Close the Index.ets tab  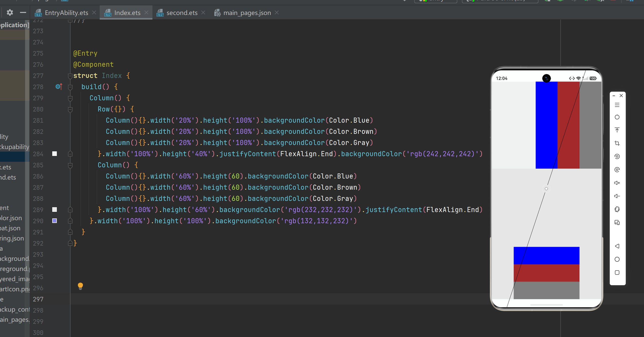tap(146, 12)
